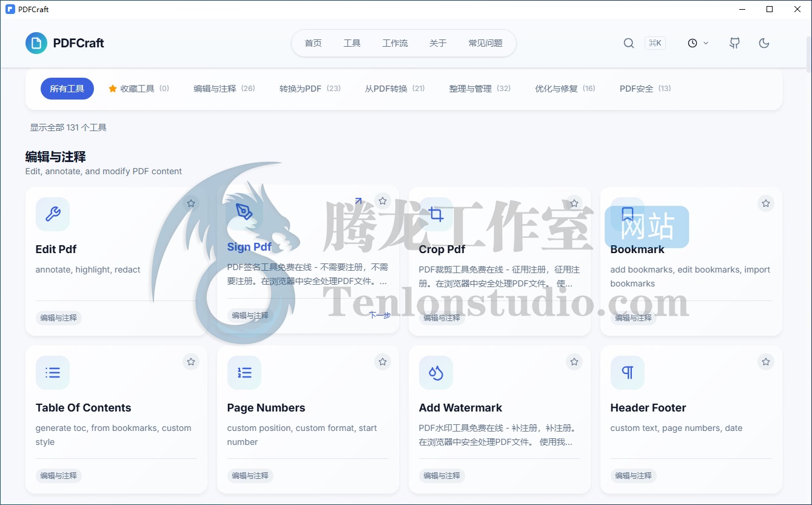
Task: Click the PDFCraft brand name text
Action: click(79, 43)
